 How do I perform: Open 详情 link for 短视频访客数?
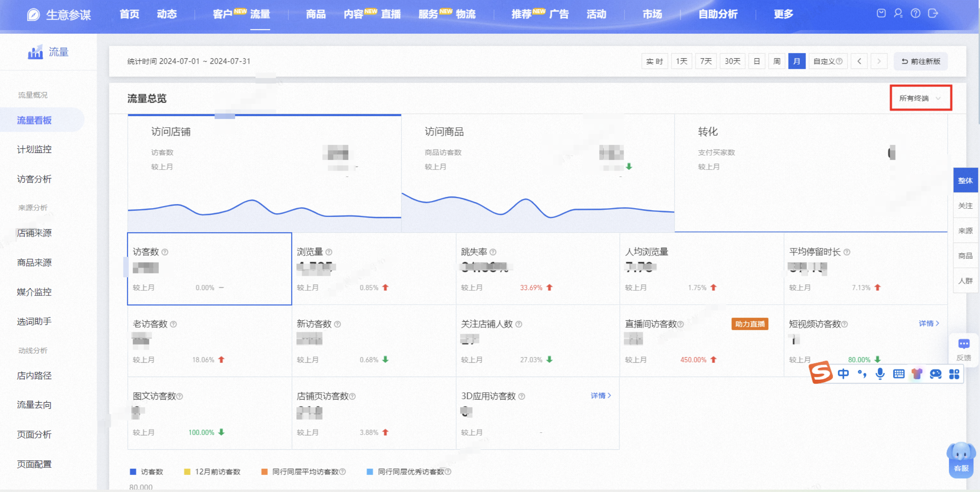point(929,324)
